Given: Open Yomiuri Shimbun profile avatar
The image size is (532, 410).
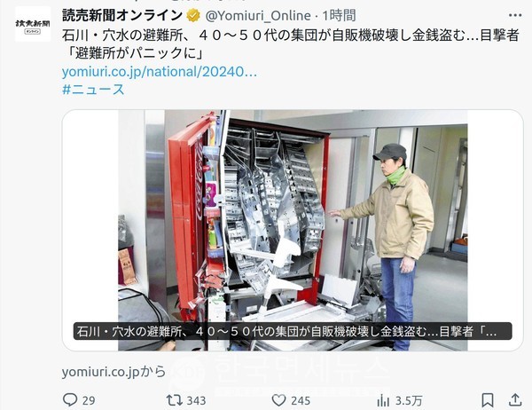Looking at the screenshot, I should [33, 25].
